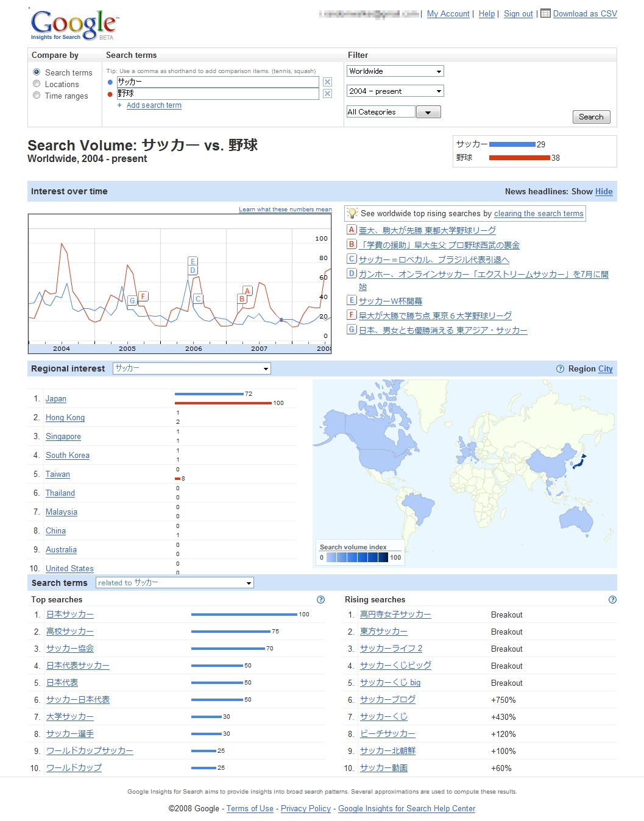The height and width of the screenshot is (821, 644).
Task: Click headline marker C icon in news list
Action: pyautogui.click(x=352, y=259)
